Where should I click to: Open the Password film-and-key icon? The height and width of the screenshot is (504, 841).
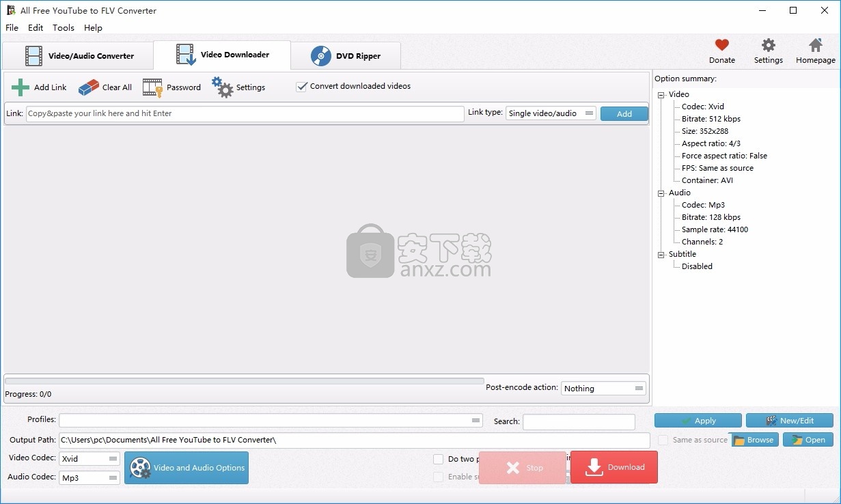(x=152, y=87)
